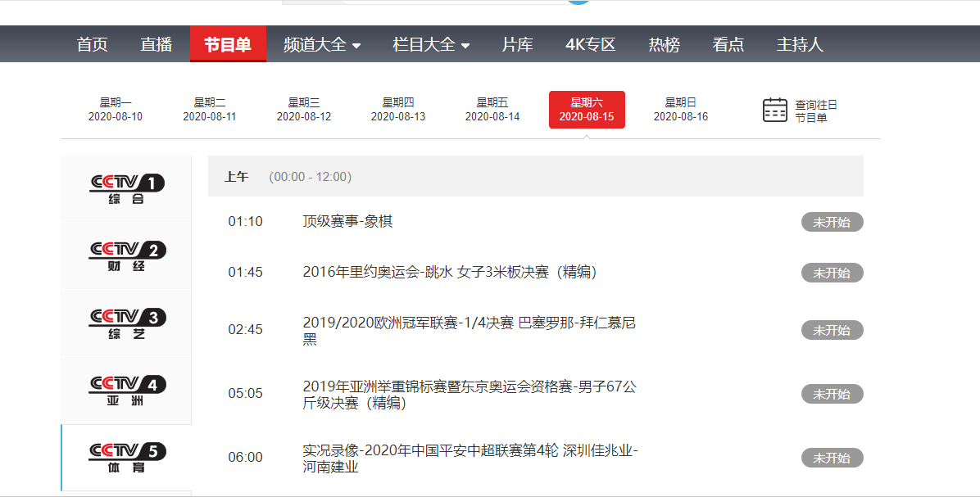Switch to 星期一 2020-08-10 schedule
Image resolution: width=980 pixels, height=497 pixels.
click(116, 110)
